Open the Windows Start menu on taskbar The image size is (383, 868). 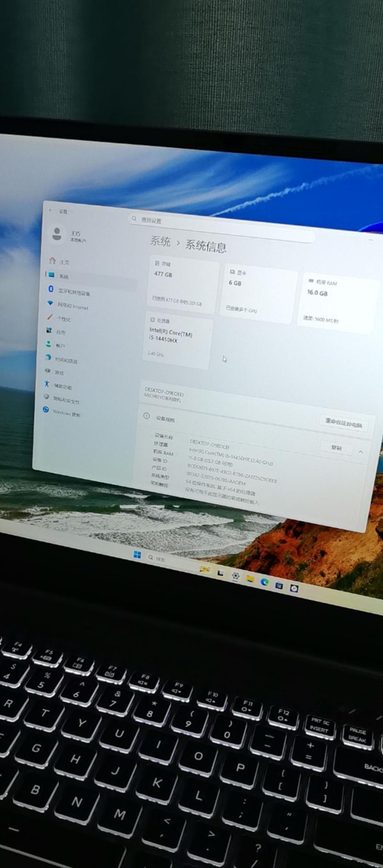click(x=137, y=555)
